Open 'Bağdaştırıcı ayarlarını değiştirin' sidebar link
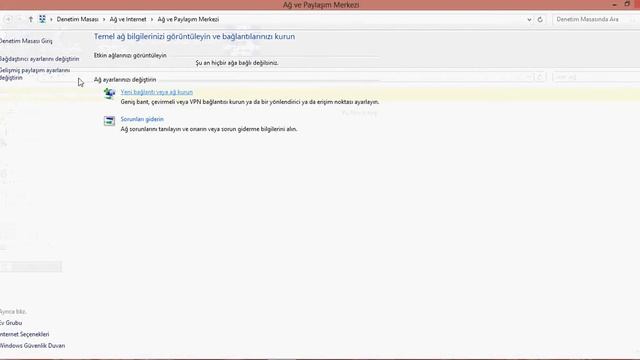The width and height of the screenshot is (640, 360). click(x=39, y=59)
